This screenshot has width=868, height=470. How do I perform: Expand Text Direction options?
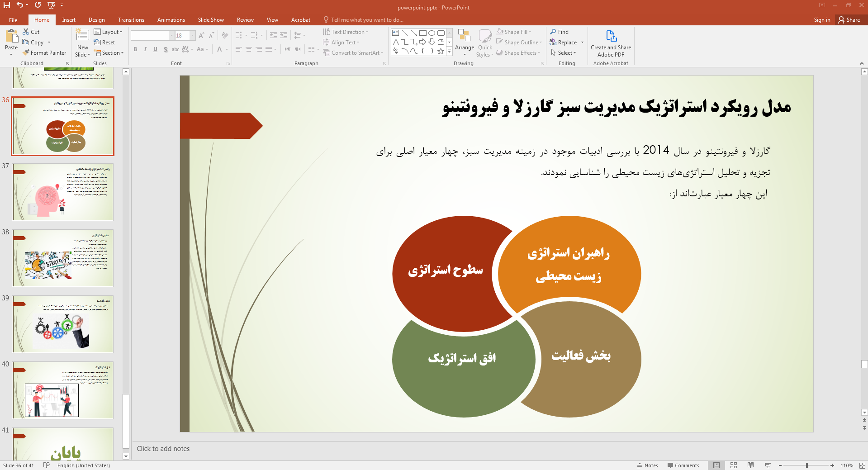tap(346, 32)
